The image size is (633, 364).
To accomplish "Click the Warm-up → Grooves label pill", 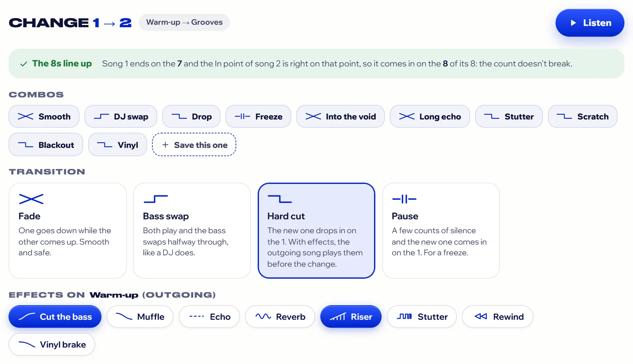I will pyautogui.click(x=184, y=22).
